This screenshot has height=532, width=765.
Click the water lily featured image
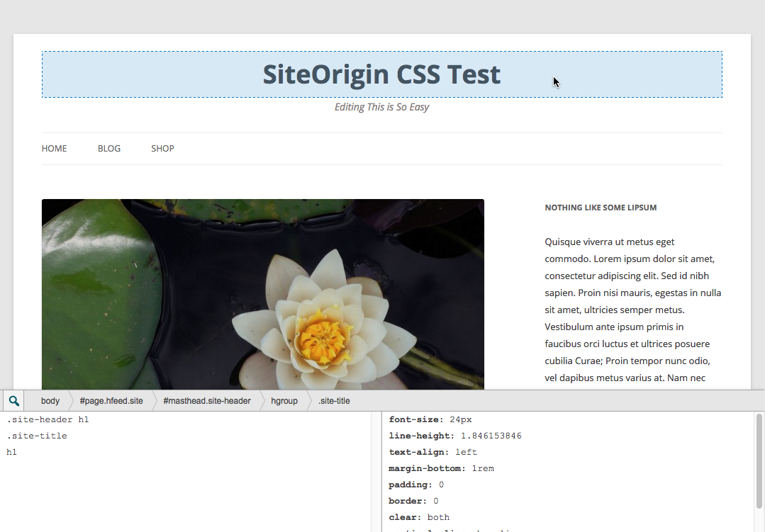click(x=263, y=294)
